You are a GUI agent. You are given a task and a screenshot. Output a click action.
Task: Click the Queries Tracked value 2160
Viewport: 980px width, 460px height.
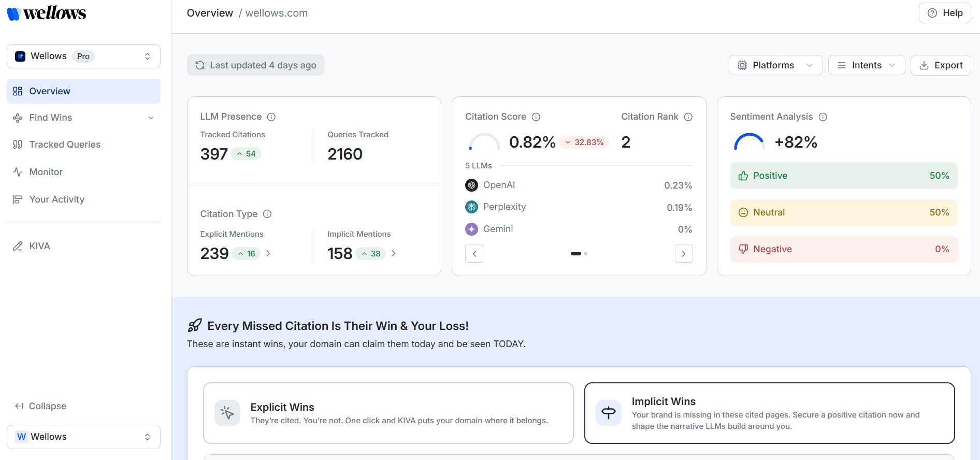(x=345, y=154)
